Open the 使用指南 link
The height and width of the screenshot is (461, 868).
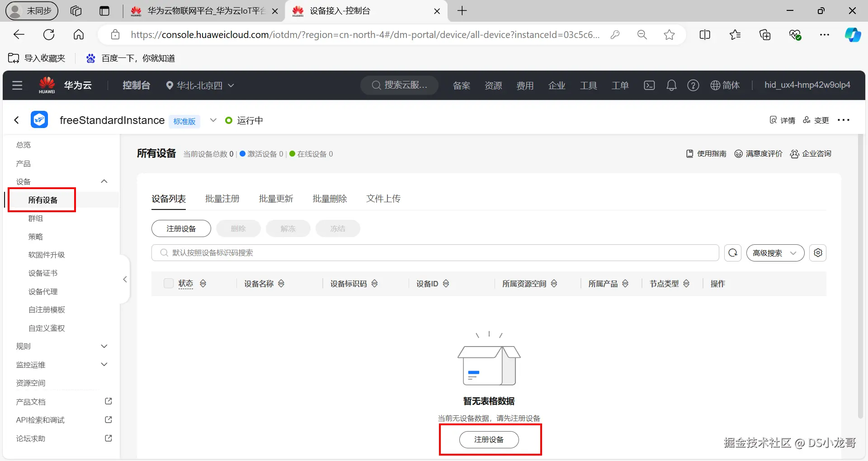706,154
